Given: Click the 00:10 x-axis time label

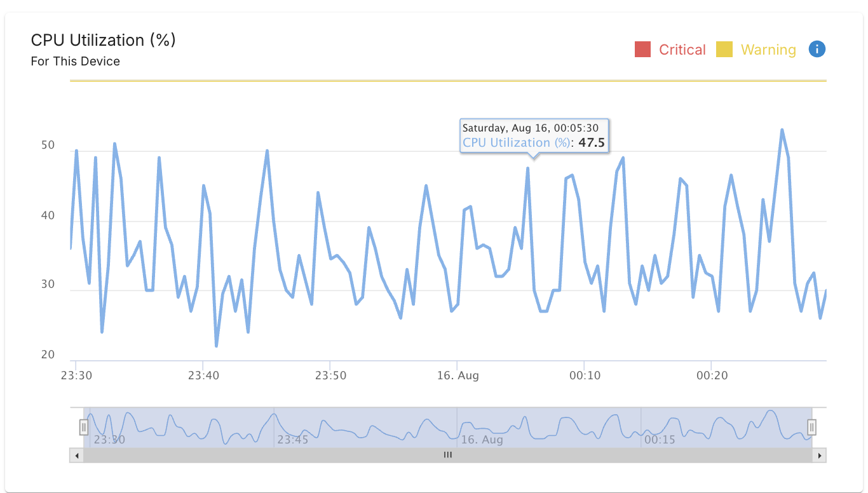Looking at the screenshot, I should 584,375.
